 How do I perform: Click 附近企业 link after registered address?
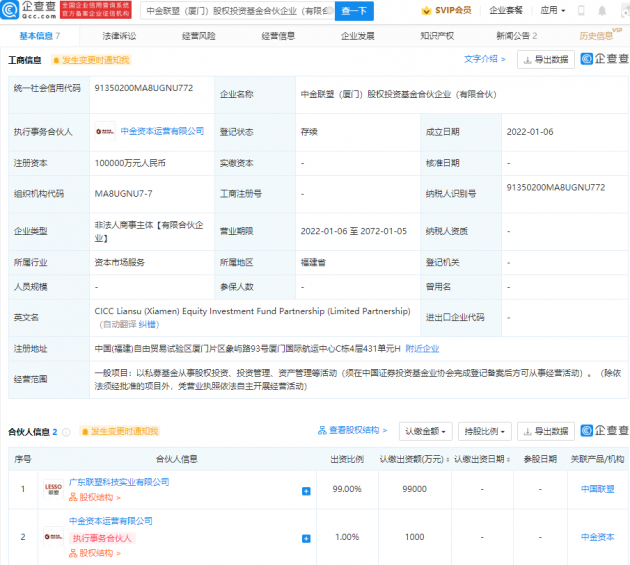click(x=422, y=349)
